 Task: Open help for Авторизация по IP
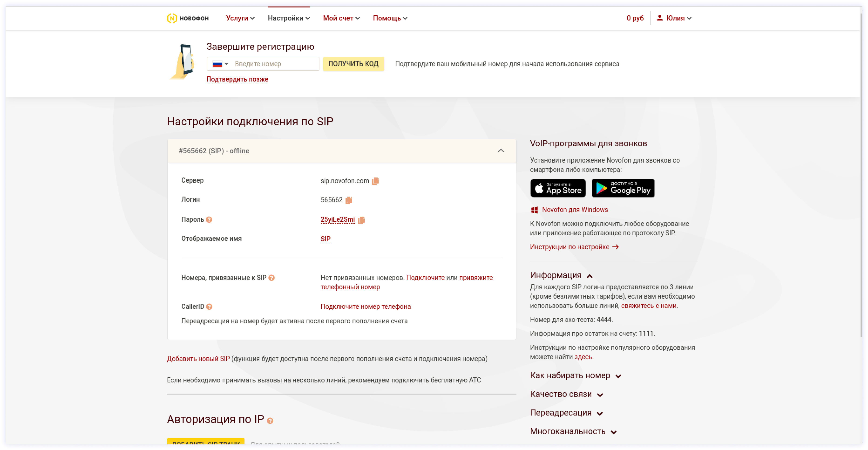(x=270, y=421)
